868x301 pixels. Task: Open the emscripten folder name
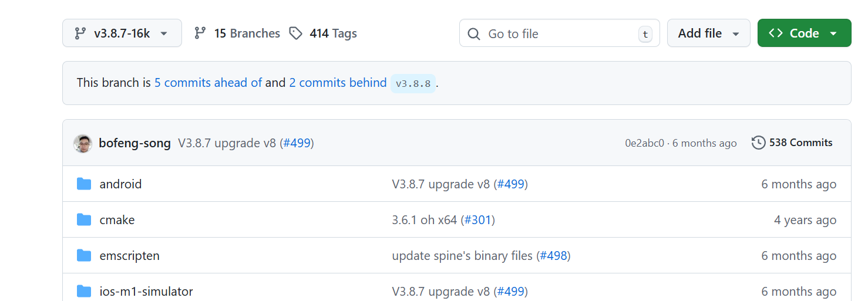click(x=129, y=256)
